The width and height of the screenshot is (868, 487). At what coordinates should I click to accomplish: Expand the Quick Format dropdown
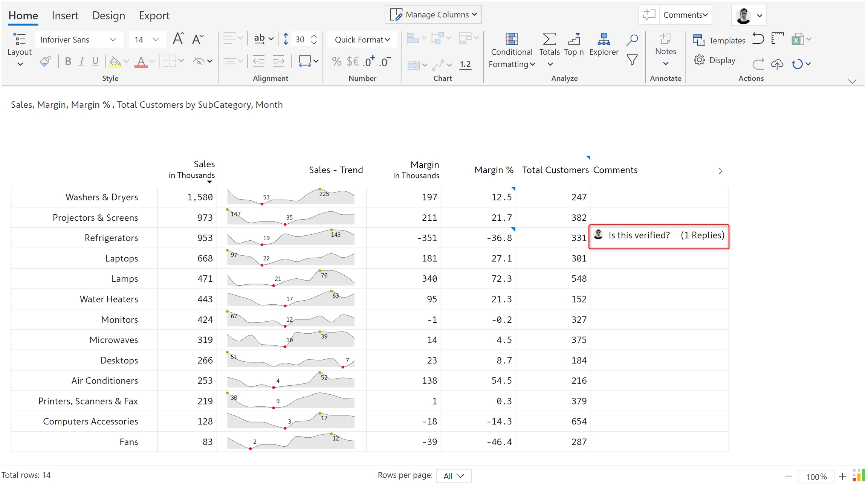[362, 40]
